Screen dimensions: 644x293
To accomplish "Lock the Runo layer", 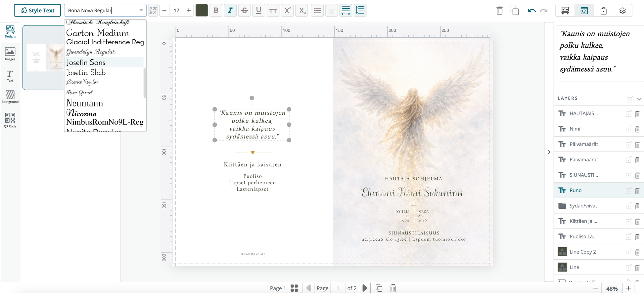I will tap(628, 190).
